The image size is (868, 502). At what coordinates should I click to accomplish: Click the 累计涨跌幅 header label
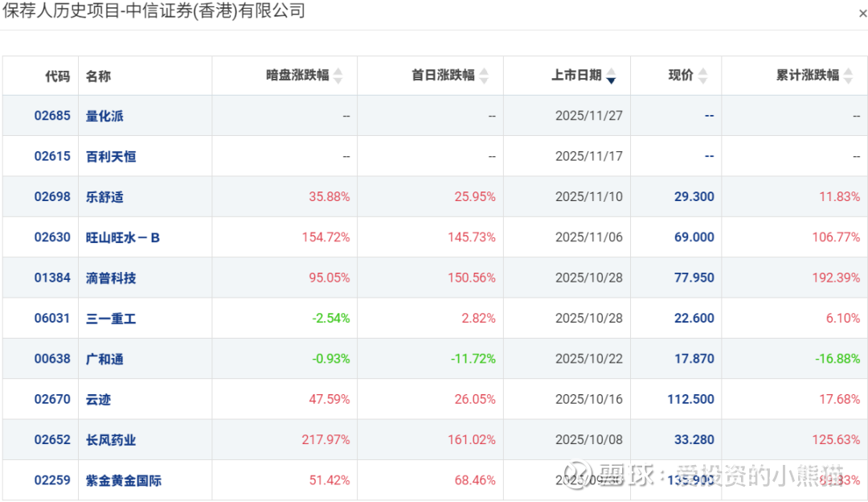coord(808,76)
